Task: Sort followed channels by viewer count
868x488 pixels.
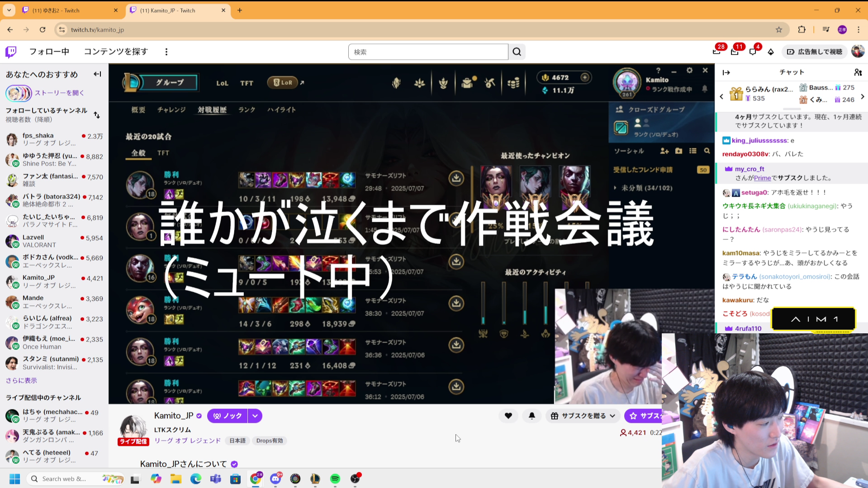Action: click(x=97, y=115)
